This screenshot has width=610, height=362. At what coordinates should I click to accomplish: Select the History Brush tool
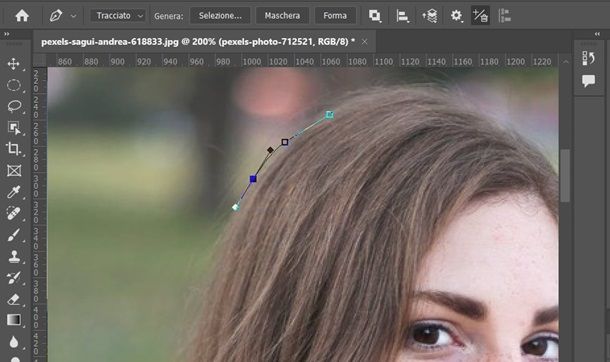(x=14, y=278)
